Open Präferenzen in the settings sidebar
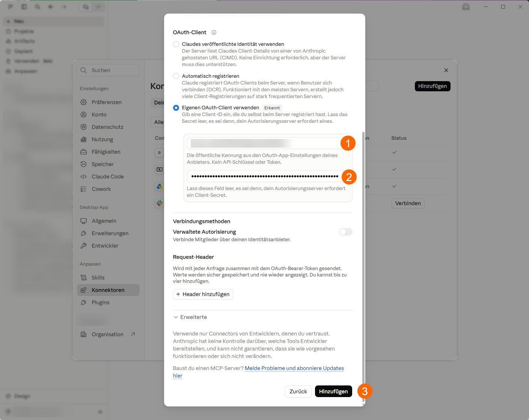This screenshot has width=529, height=420. [x=108, y=102]
